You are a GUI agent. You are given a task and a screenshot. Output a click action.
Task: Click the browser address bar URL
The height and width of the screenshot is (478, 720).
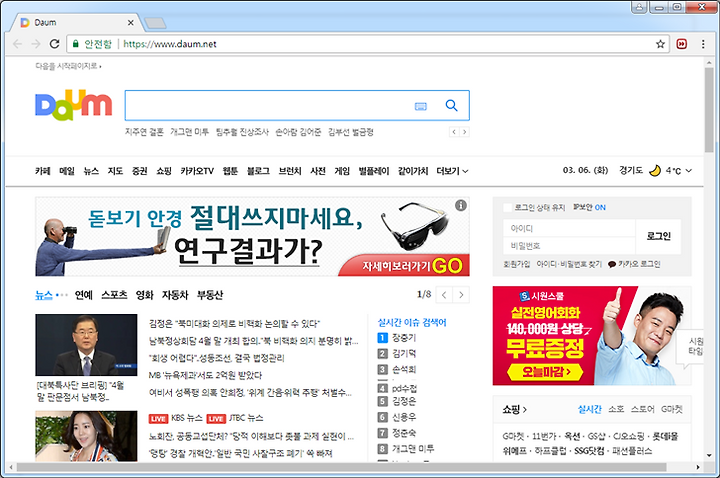[170, 44]
